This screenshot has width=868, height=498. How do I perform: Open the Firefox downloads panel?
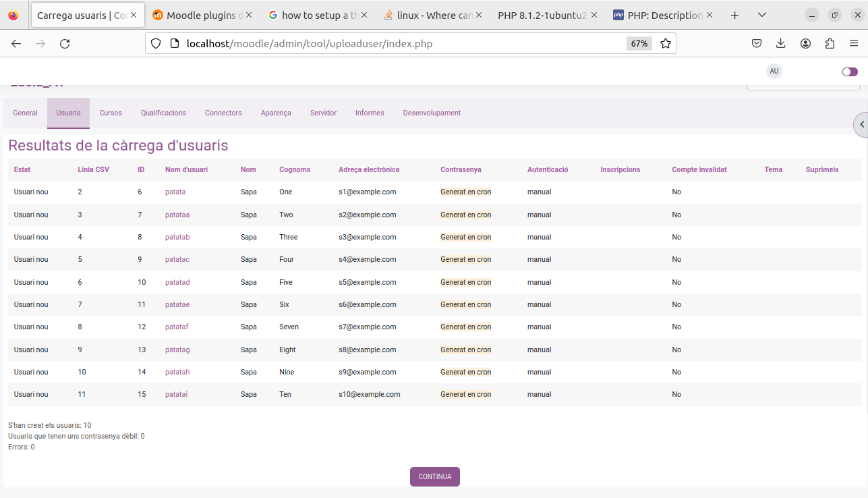click(x=781, y=44)
